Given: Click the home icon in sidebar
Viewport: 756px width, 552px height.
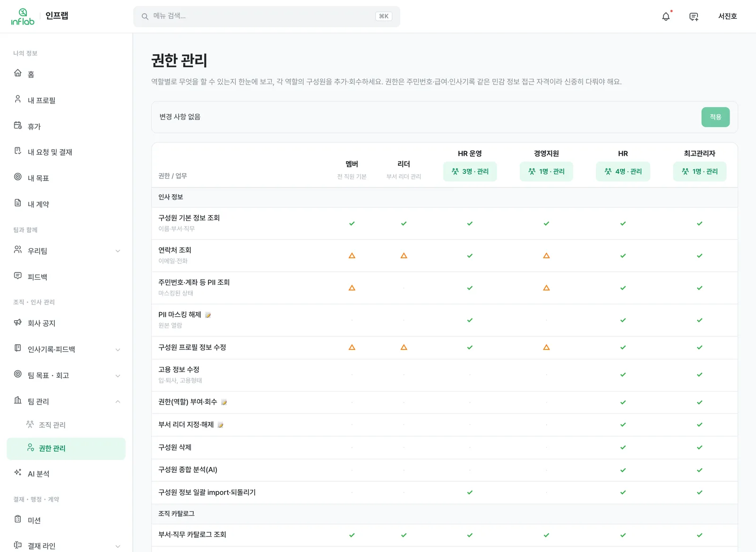Looking at the screenshot, I should [18, 73].
